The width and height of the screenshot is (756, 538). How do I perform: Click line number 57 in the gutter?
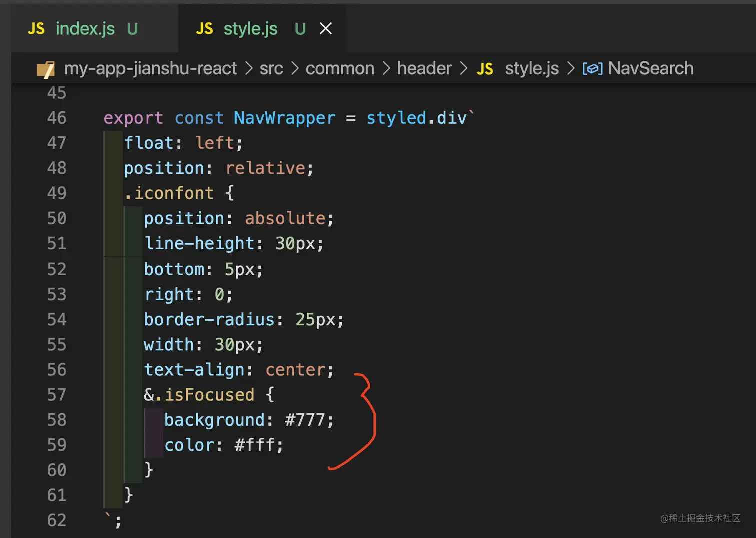(57, 395)
